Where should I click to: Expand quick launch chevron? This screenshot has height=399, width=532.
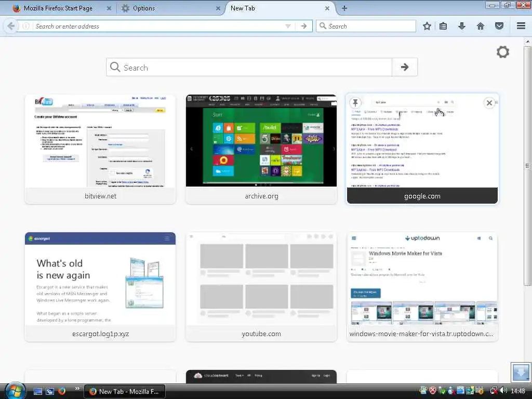click(x=77, y=389)
